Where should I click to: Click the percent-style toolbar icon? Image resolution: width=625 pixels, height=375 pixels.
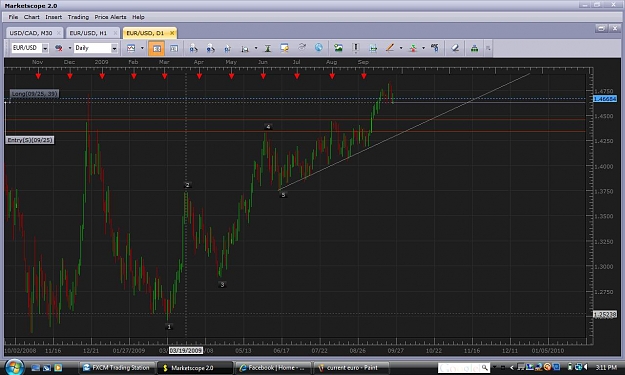[435, 48]
